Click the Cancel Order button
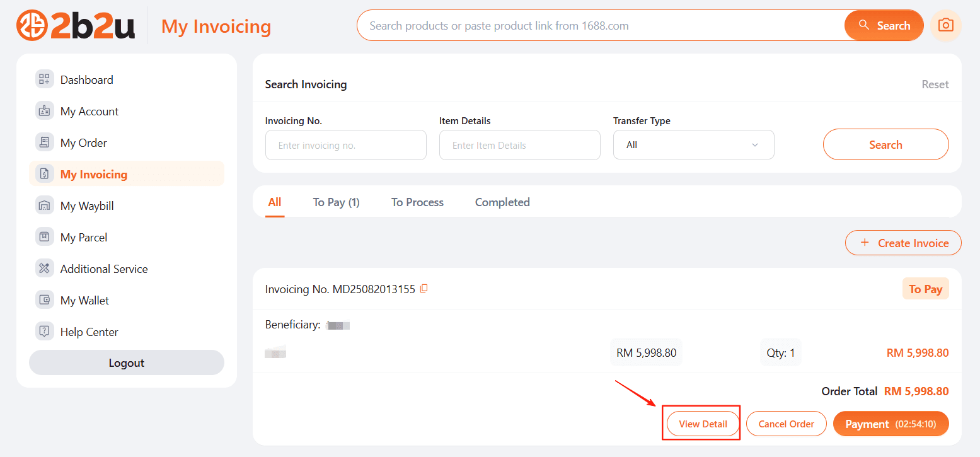Image resolution: width=980 pixels, height=457 pixels. 786,424
